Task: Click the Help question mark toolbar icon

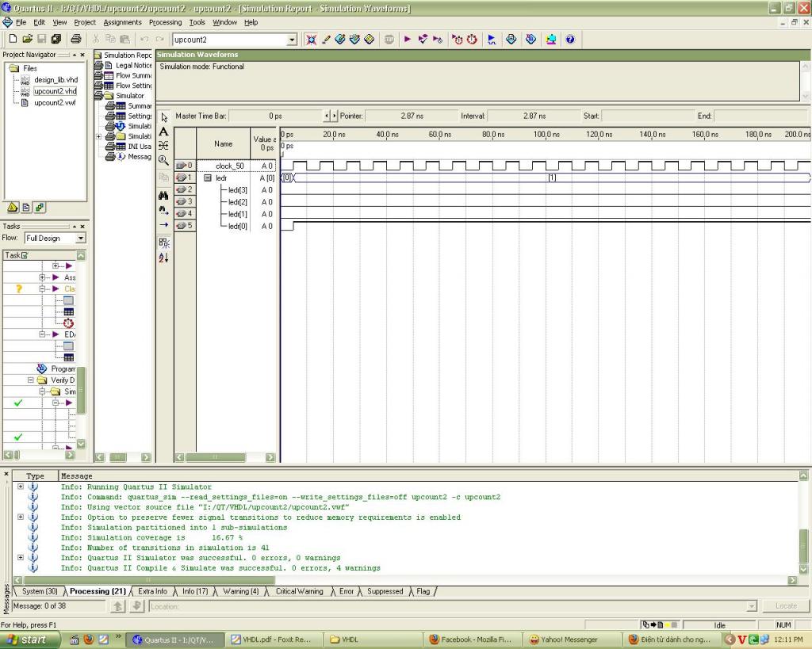Action: [x=569, y=39]
